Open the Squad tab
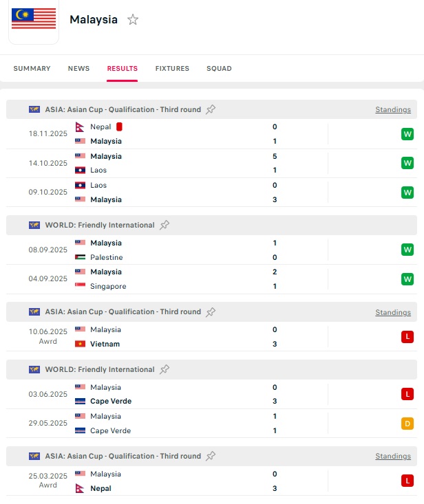424x504 pixels. [x=219, y=69]
